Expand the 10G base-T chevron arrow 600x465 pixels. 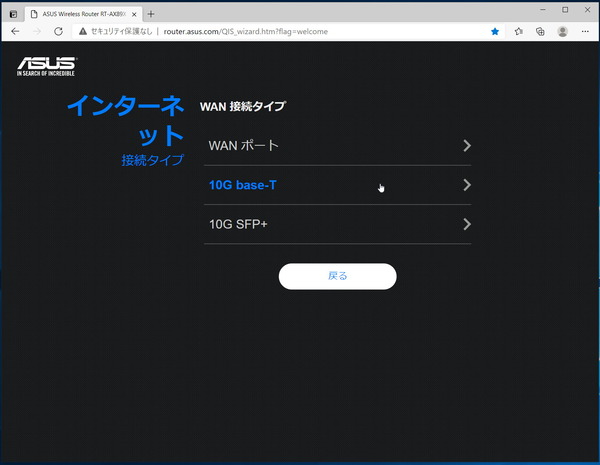pos(467,185)
